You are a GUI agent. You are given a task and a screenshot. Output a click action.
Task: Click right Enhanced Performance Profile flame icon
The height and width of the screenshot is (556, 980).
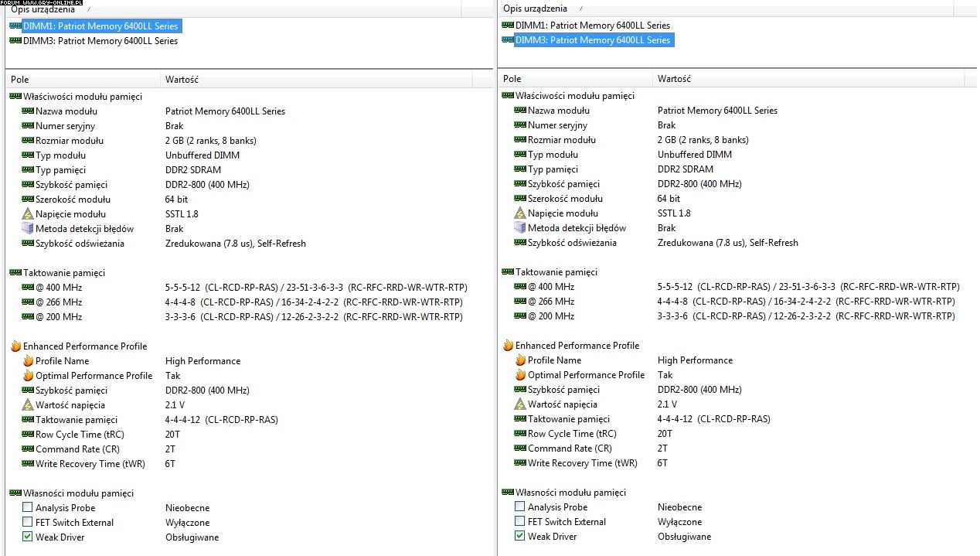pos(508,345)
